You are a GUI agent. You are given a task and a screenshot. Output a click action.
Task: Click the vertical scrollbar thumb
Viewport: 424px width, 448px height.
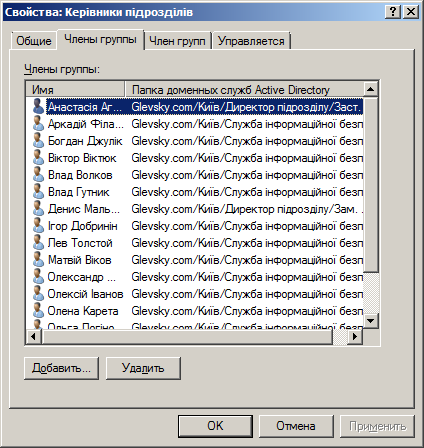pos(370,184)
